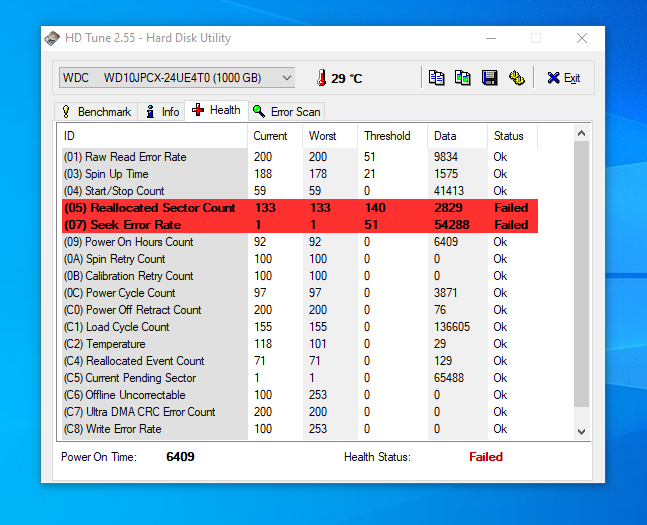Click the Power On Time value 6409

pyautogui.click(x=180, y=457)
